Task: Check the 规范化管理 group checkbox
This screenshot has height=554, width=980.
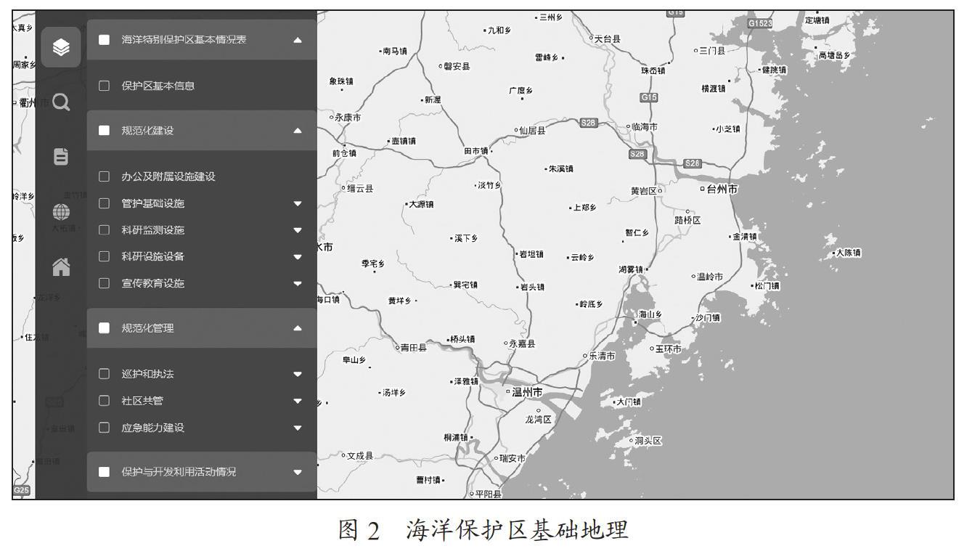Action: (104, 328)
